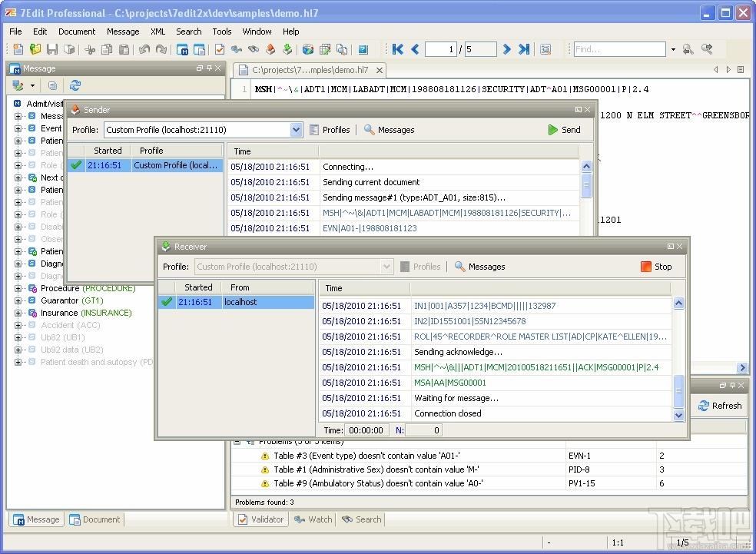Go to previous message arrow icon
Image resolution: width=756 pixels, height=554 pixels.
[415, 49]
